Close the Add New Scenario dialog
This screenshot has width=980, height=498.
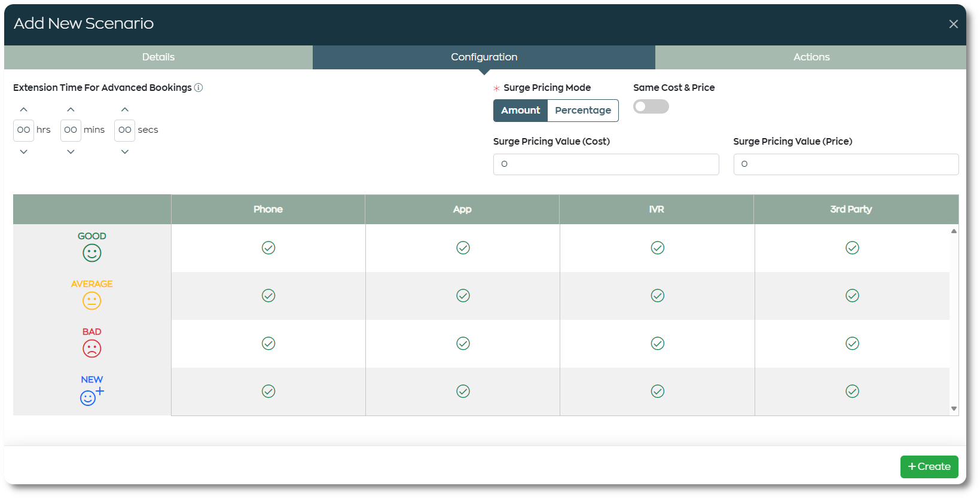(953, 24)
